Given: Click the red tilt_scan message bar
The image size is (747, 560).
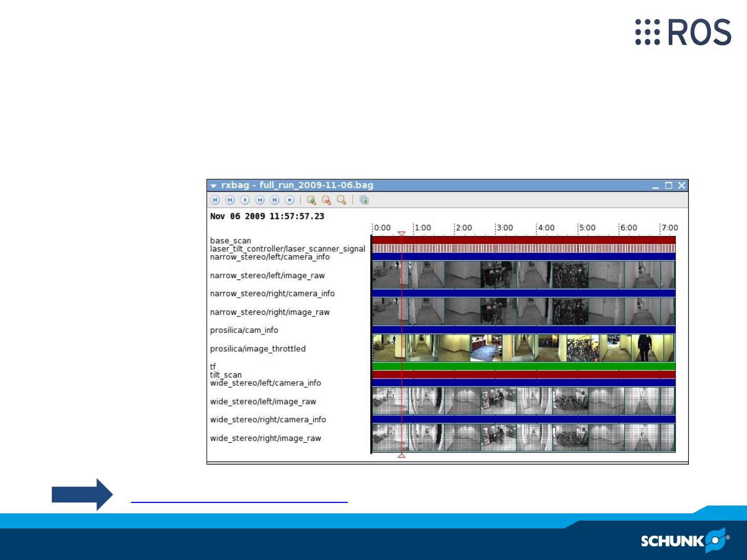Looking at the screenshot, I should click(x=524, y=374).
